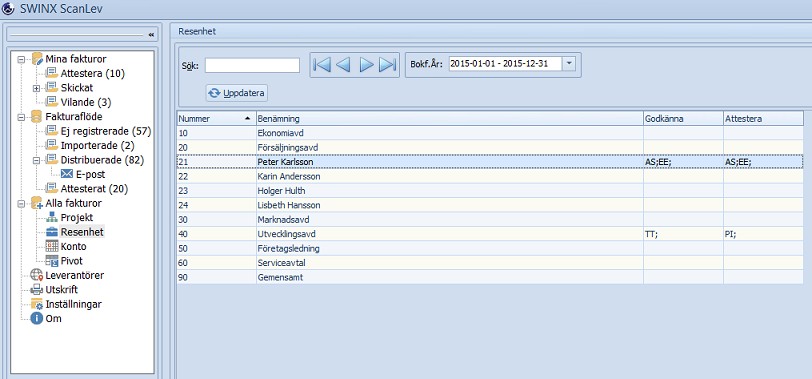Click the Godkänna column header
This screenshot has height=379, width=812.
(x=683, y=119)
